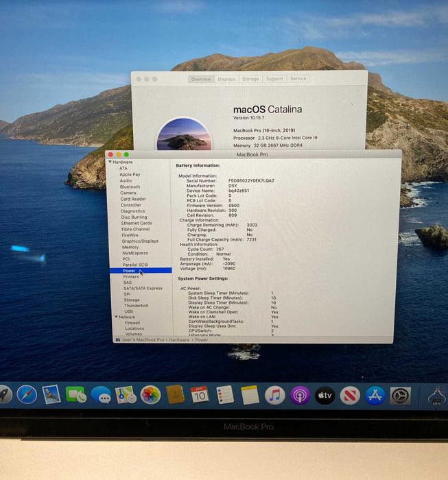Image resolution: width=448 pixels, height=480 pixels.
Task: Open News from the Dock
Action: pyautogui.click(x=350, y=396)
